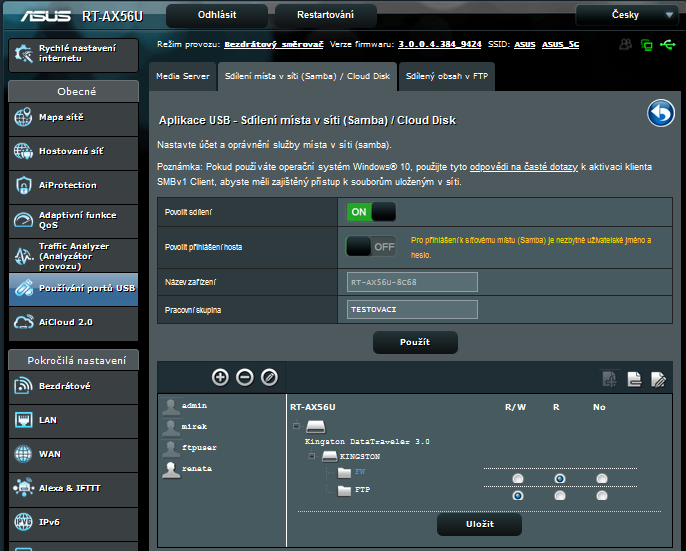The image size is (686, 551).
Task: Click the blue back arrow icon
Action: (660, 113)
